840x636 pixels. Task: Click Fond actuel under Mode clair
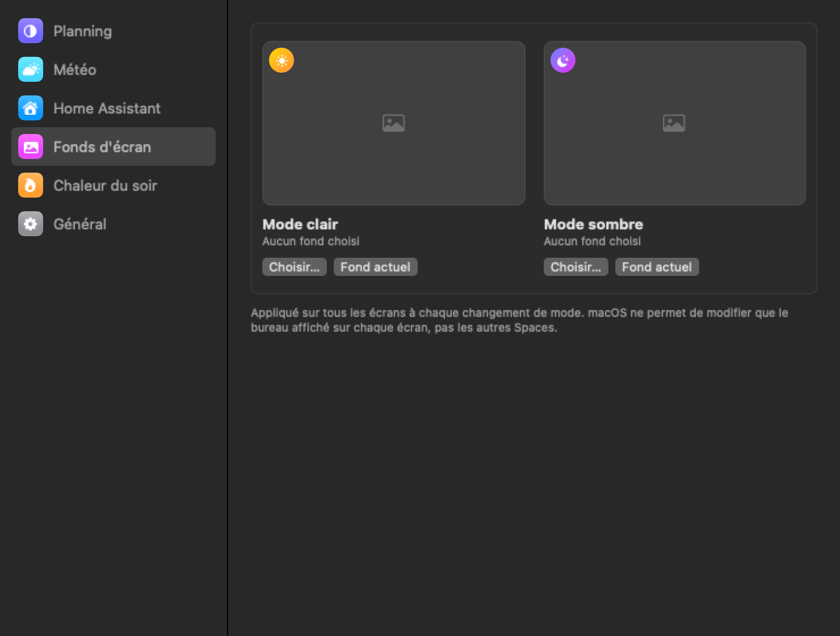point(376,267)
